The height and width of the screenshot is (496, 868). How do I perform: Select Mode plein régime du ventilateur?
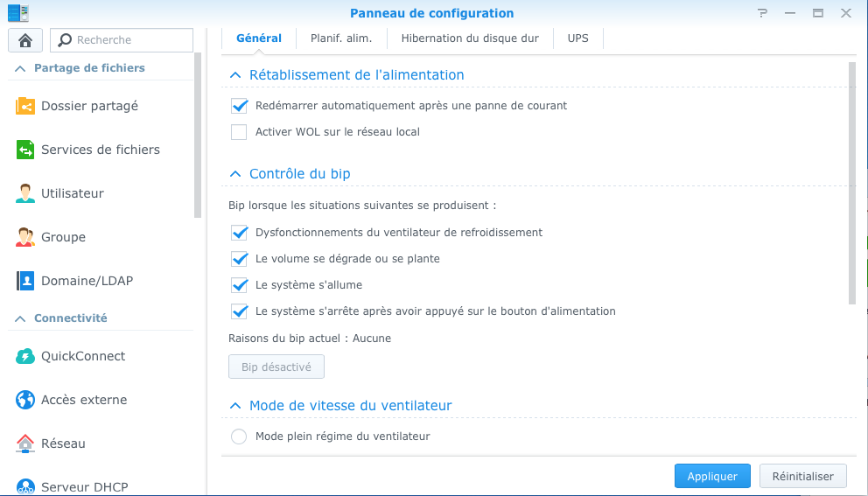click(239, 437)
